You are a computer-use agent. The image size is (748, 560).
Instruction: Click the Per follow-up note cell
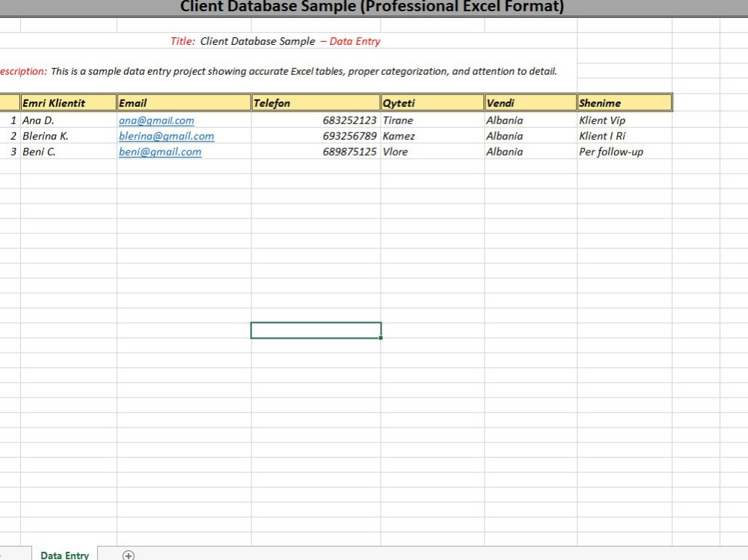(625, 152)
